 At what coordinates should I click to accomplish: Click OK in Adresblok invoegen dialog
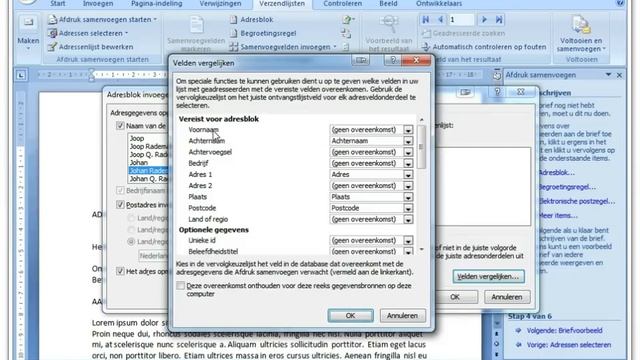click(x=455, y=297)
